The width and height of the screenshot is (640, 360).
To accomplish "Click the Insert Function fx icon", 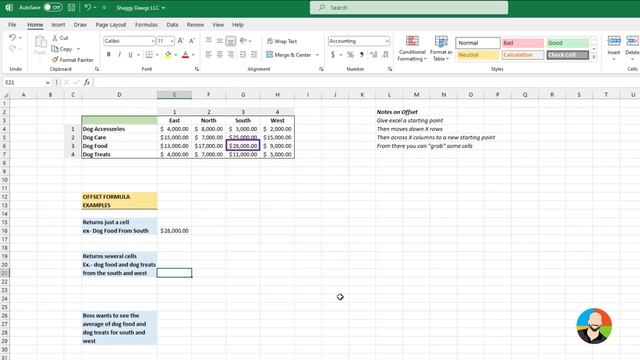I will point(87,82).
